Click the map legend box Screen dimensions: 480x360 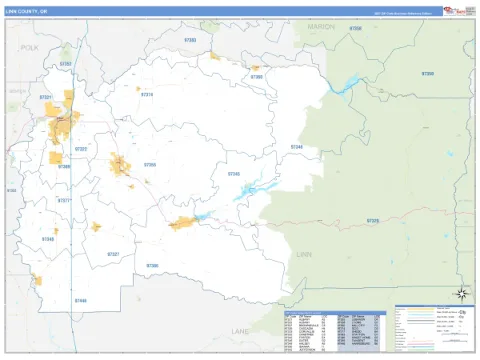point(435,328)
